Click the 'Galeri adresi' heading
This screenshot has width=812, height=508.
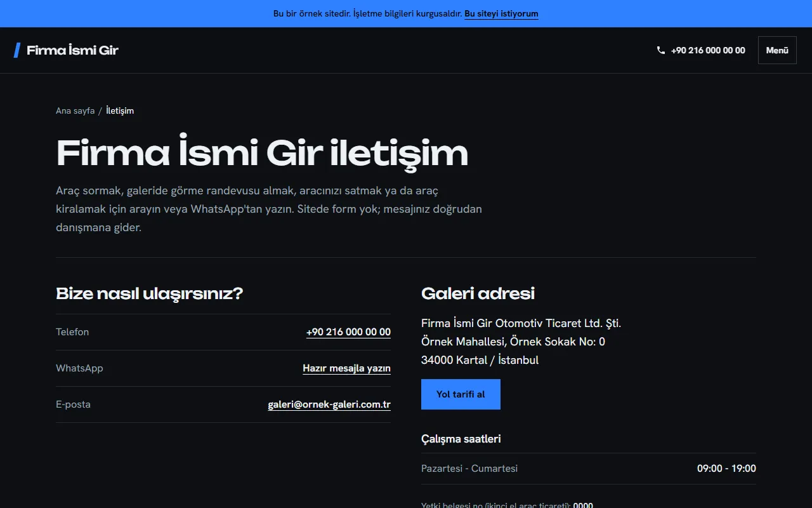point(478,293)
